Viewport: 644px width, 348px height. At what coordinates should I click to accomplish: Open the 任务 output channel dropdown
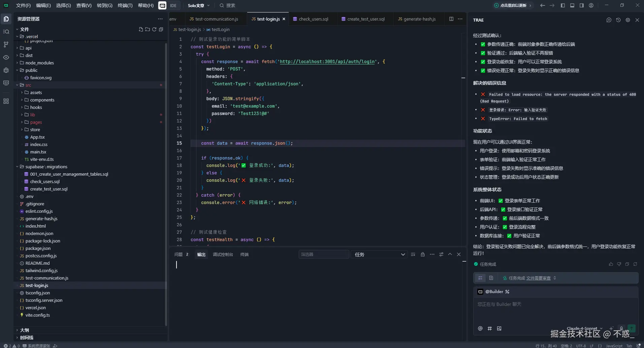(379, 255)
